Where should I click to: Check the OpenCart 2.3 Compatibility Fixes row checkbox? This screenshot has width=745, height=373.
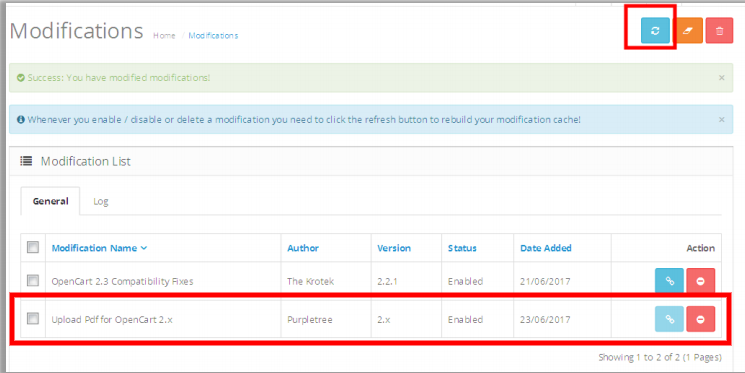(x=33, y=280)
